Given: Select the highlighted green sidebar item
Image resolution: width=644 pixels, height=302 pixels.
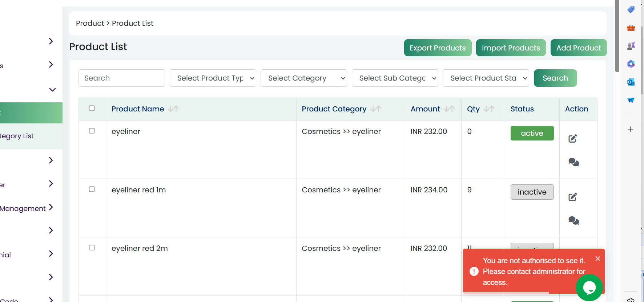Looking at the screenshot, I should coord(31,113).
